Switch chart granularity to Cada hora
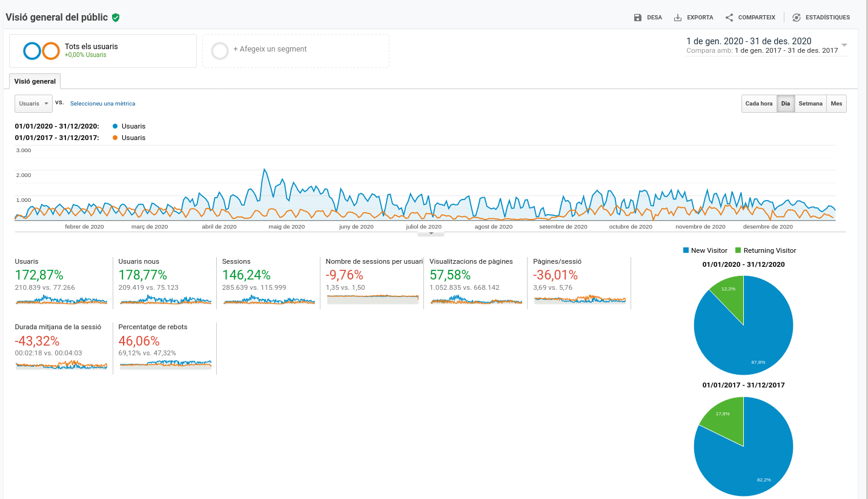The width and height of the screenshot is (868, 499). [759, 104]
